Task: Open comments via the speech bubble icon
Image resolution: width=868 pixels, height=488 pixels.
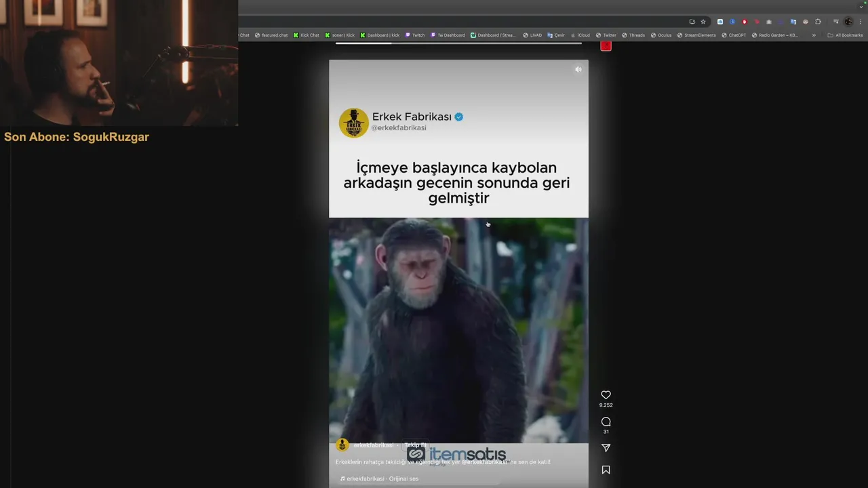Action: [606, 422]
